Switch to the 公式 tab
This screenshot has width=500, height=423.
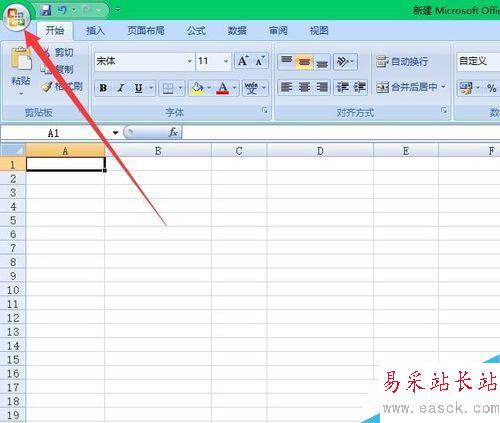(196, 31)
